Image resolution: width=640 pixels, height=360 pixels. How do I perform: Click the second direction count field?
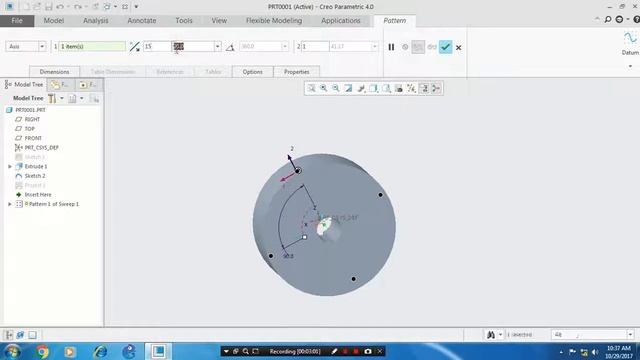coord(315,47)
